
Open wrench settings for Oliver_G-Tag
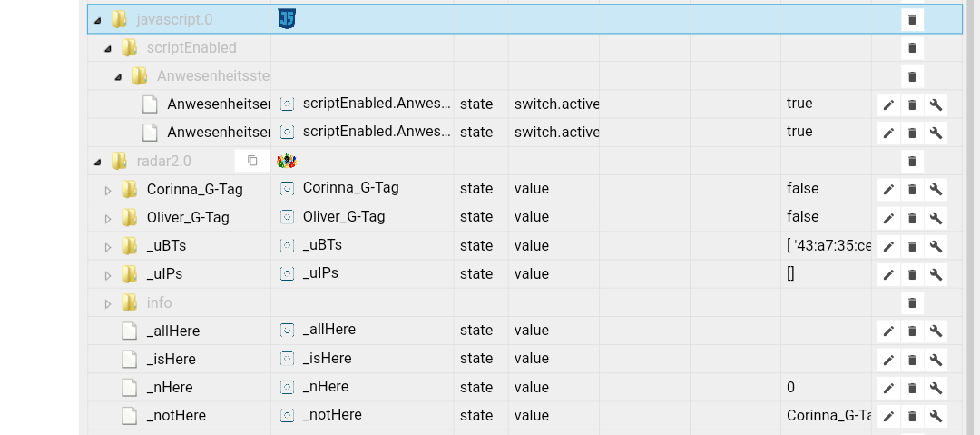click(x=936, y=218)
